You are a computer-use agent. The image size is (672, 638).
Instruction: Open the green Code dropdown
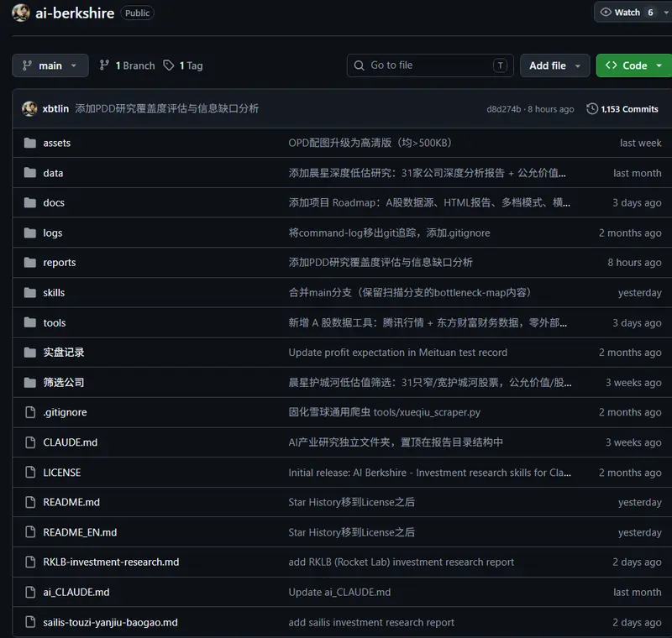(x=634, y=65)
